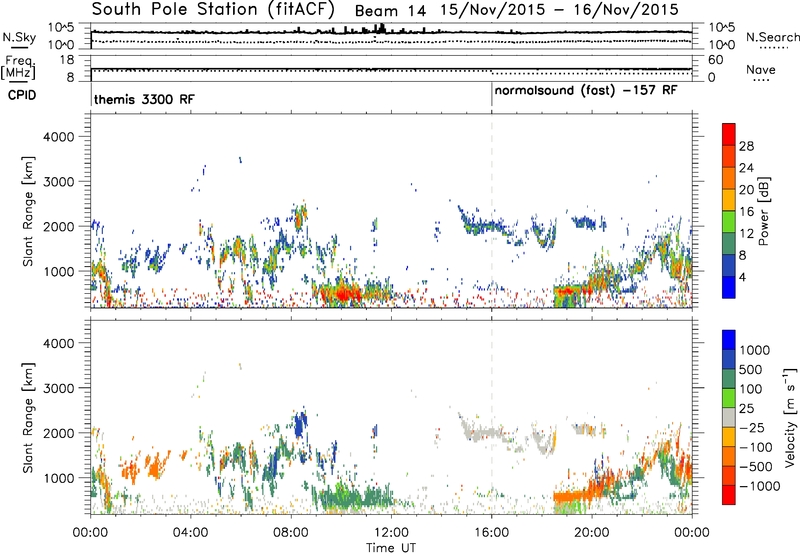Viewport: 800px width, 554px height.
Task: Click the 'South Pole Station (fitACF)' title
Action: click(x=213, y=9)
